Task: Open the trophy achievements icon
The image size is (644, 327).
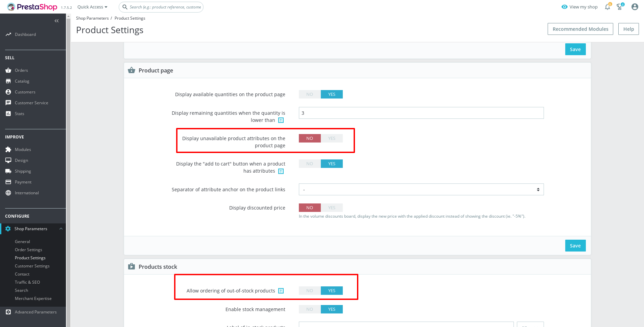Action: pos(620,7)
